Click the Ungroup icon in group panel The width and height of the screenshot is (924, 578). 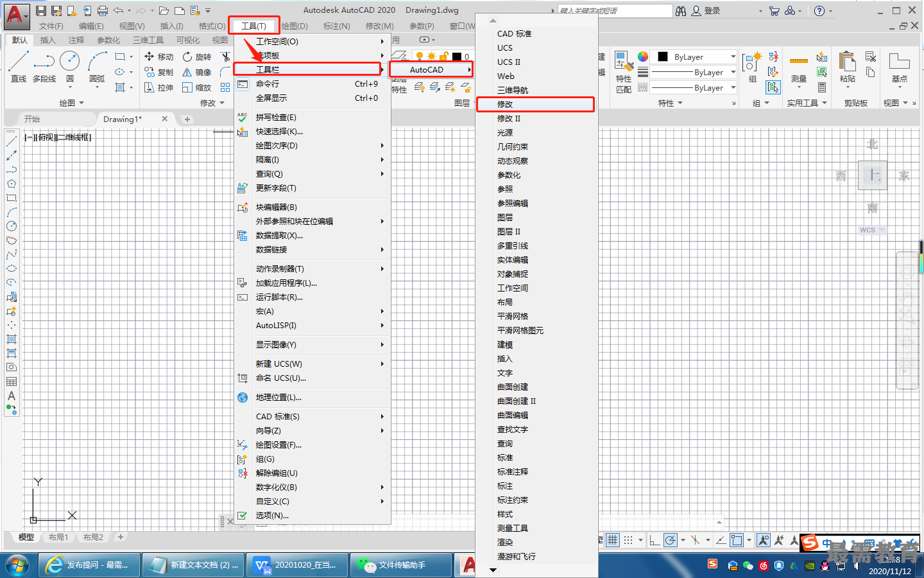774,57
